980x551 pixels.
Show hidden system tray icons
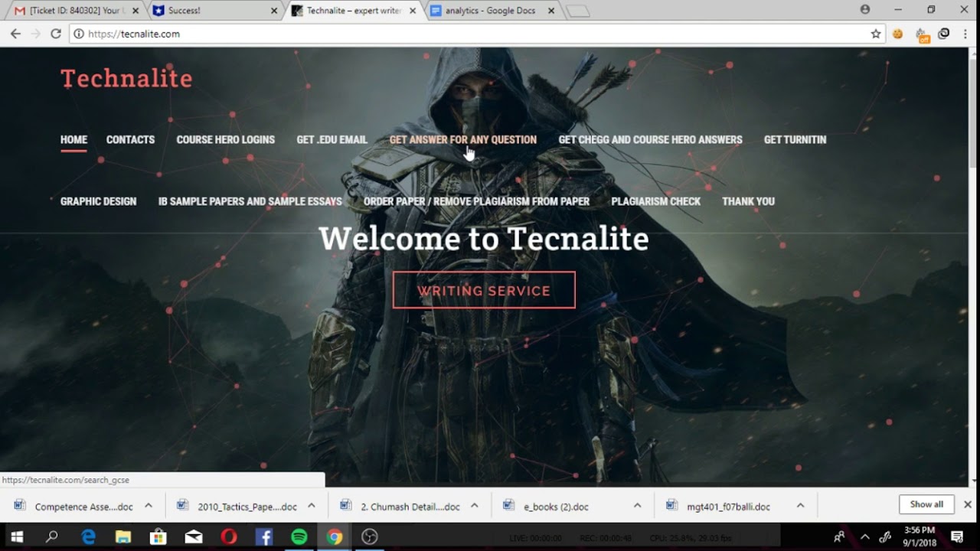tap(865, 536)
